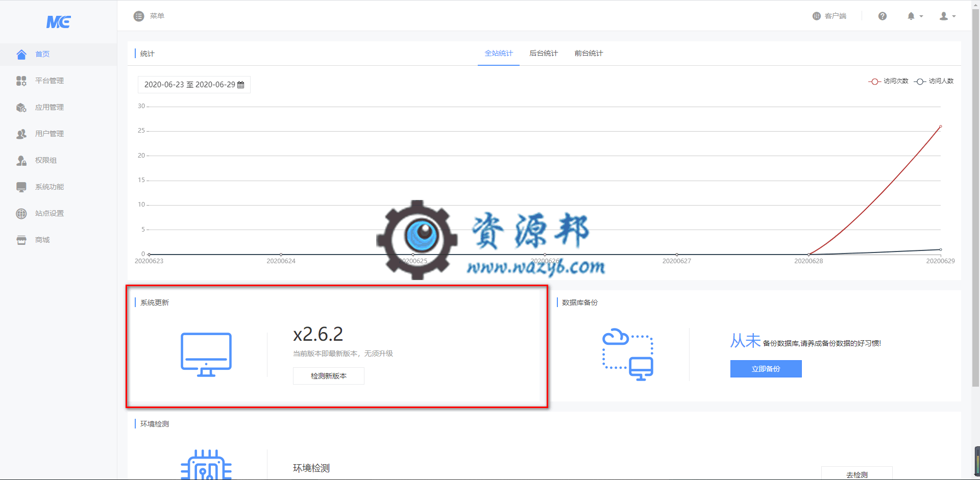Open the date range picker field
This screenshot has height=480, width=980.
(194, 85)
